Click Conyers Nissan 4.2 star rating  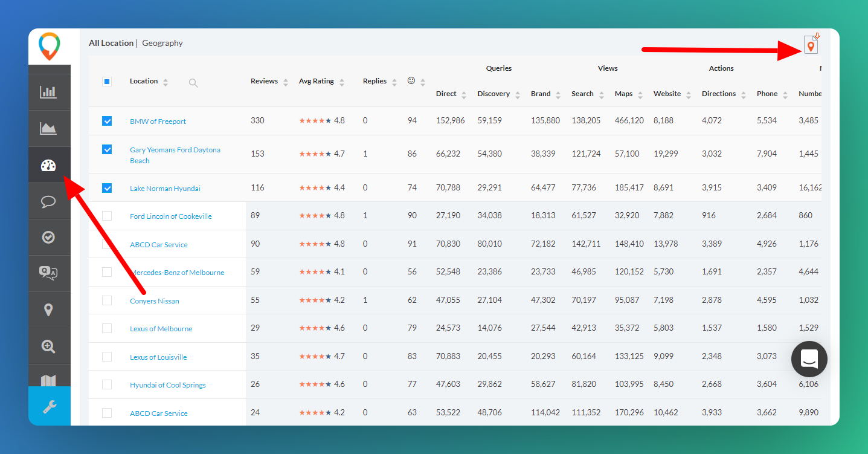pos(322,300)
